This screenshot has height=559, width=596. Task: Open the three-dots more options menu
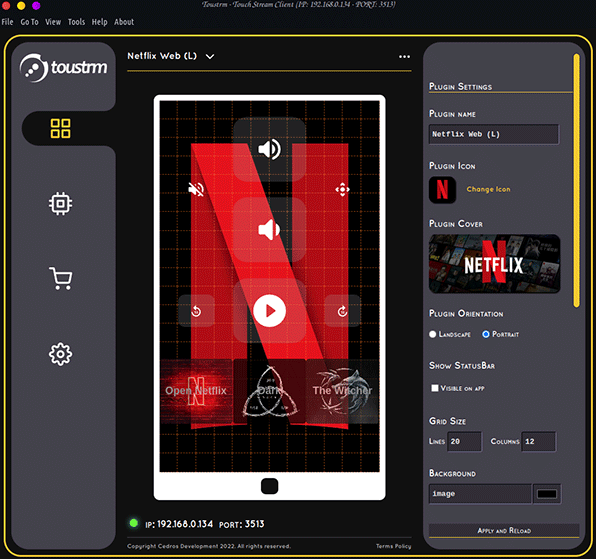click(x=404, y=57)
